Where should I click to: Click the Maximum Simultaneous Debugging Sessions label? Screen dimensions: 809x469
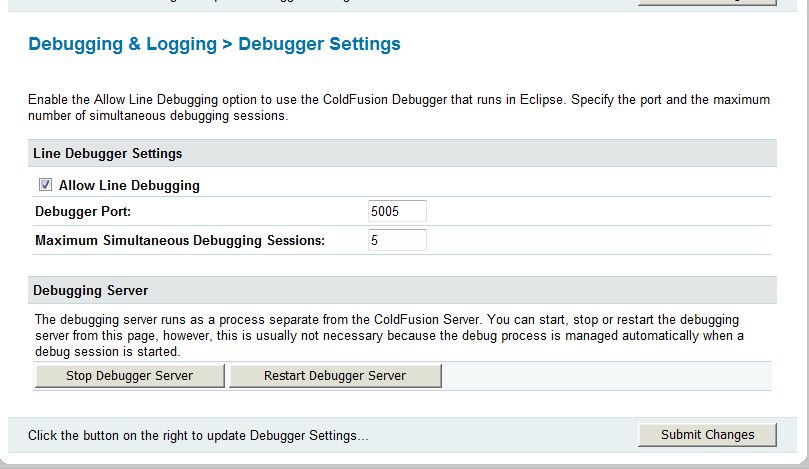[180, 240]
